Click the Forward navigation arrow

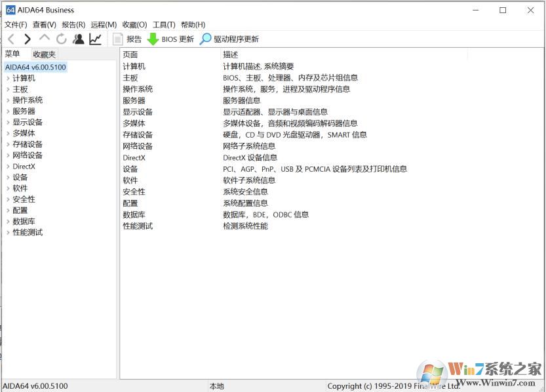click(28, 39)
